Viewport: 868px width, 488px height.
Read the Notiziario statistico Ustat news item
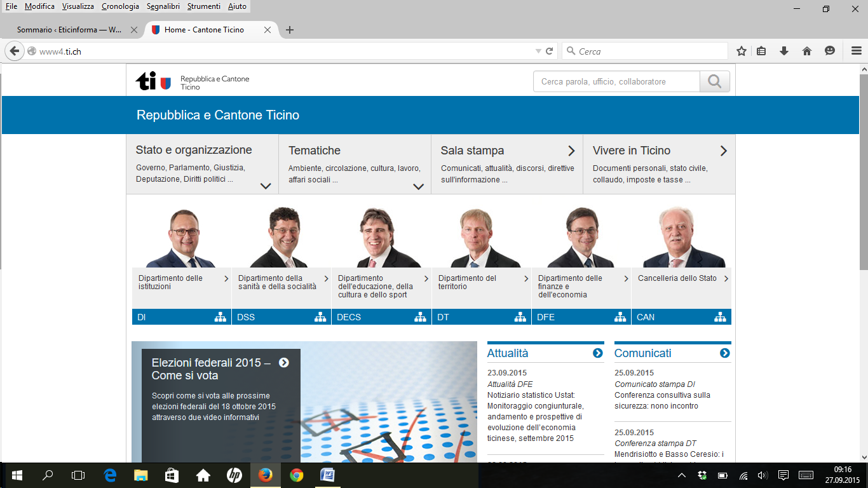point(535,417)
